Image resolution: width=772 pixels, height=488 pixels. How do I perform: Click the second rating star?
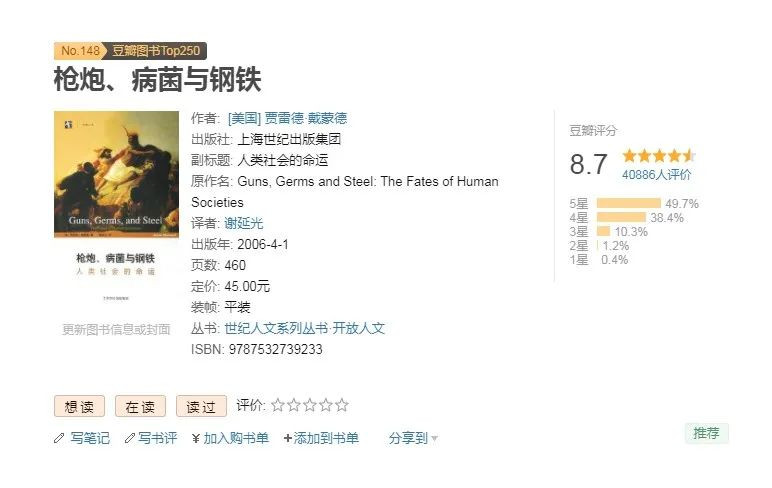(x=294, y=405)
